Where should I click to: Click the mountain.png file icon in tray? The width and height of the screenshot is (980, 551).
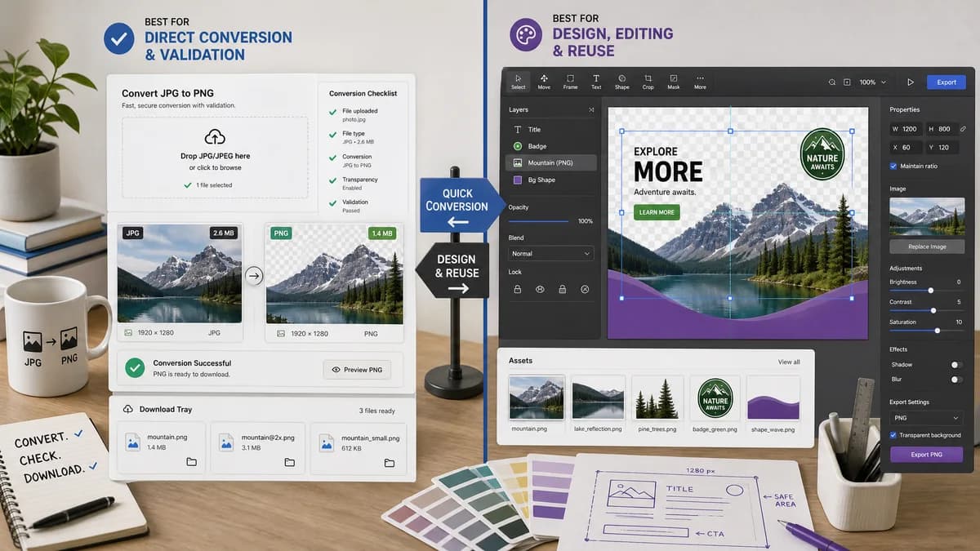tap(132, 442)
